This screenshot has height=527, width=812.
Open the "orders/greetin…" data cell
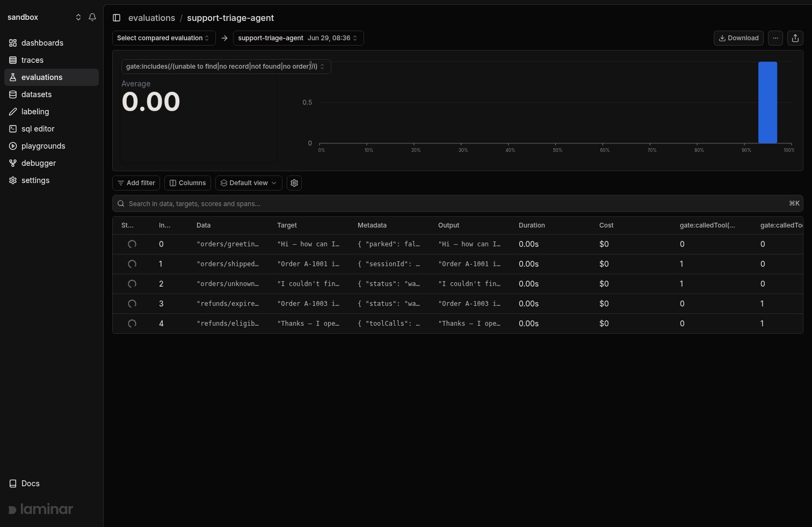tap(228, 244)
